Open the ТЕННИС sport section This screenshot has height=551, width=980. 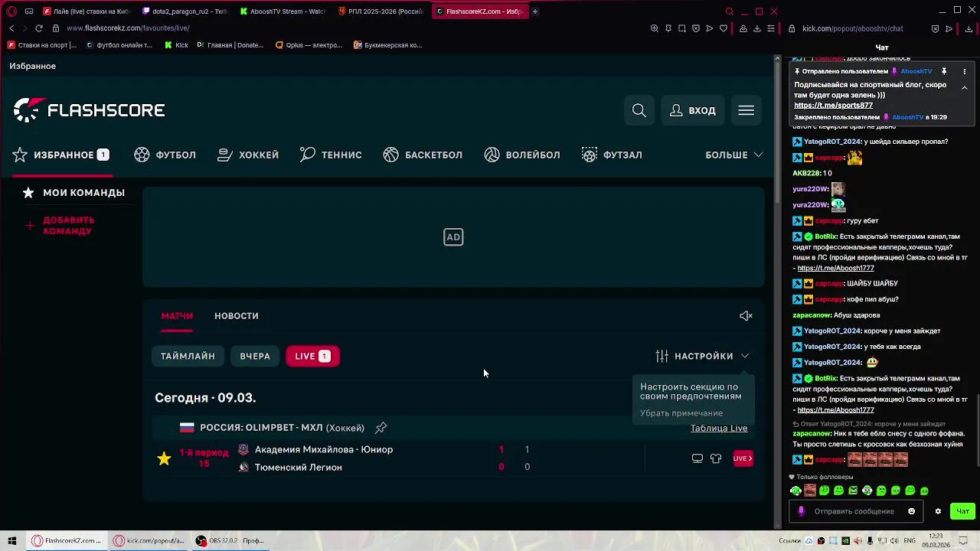[331, 155]
